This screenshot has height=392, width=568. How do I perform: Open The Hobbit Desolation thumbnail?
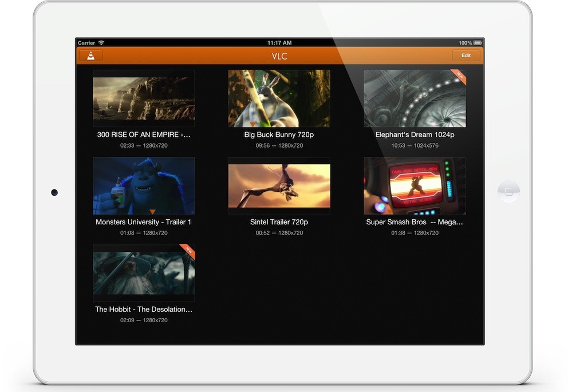tap(144, 273)
